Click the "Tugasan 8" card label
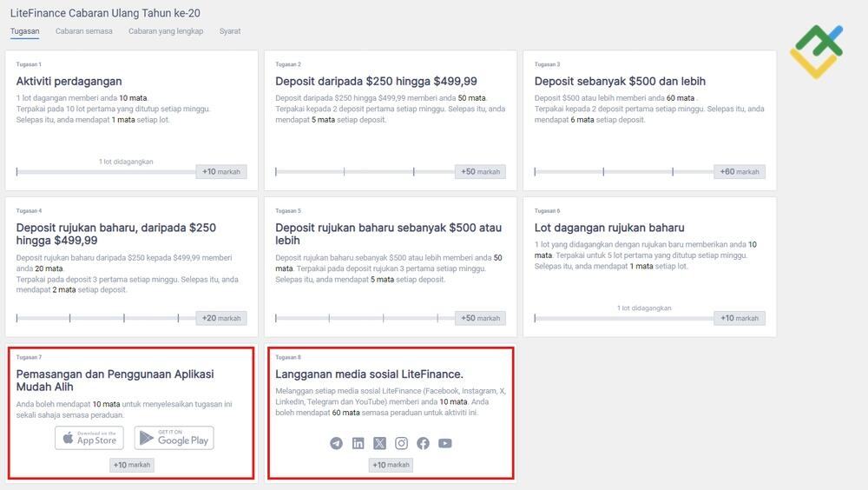Image resolution: width=868 pixels, height=490 pixels. coord(288,357)
